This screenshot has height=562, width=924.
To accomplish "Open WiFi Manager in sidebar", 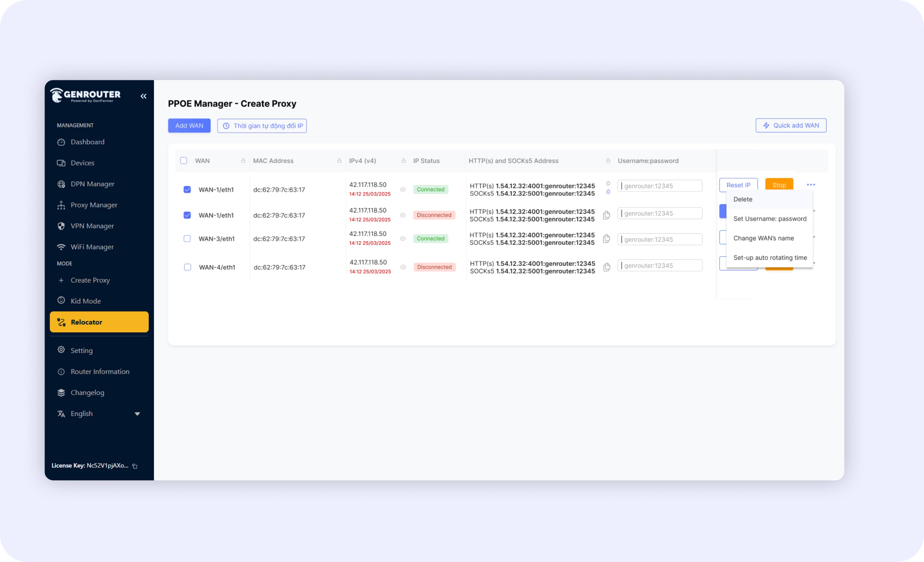I will click(92, 247).
